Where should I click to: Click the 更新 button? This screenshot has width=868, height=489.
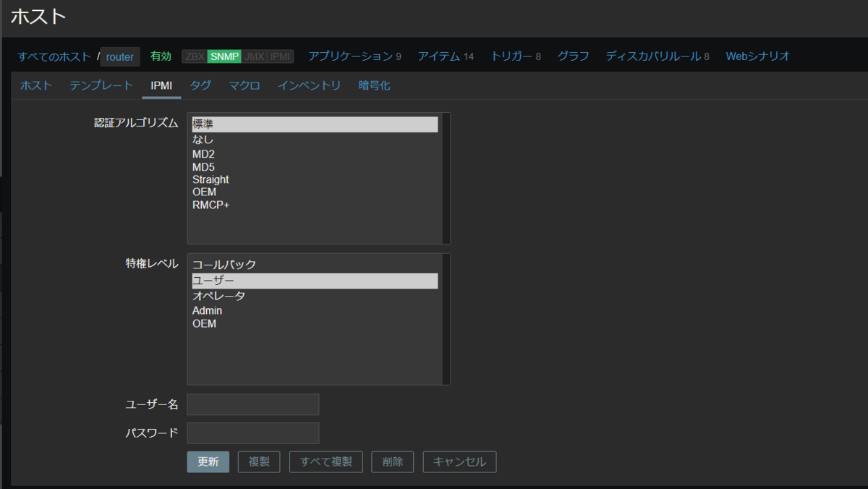click(x=208, y=462)
